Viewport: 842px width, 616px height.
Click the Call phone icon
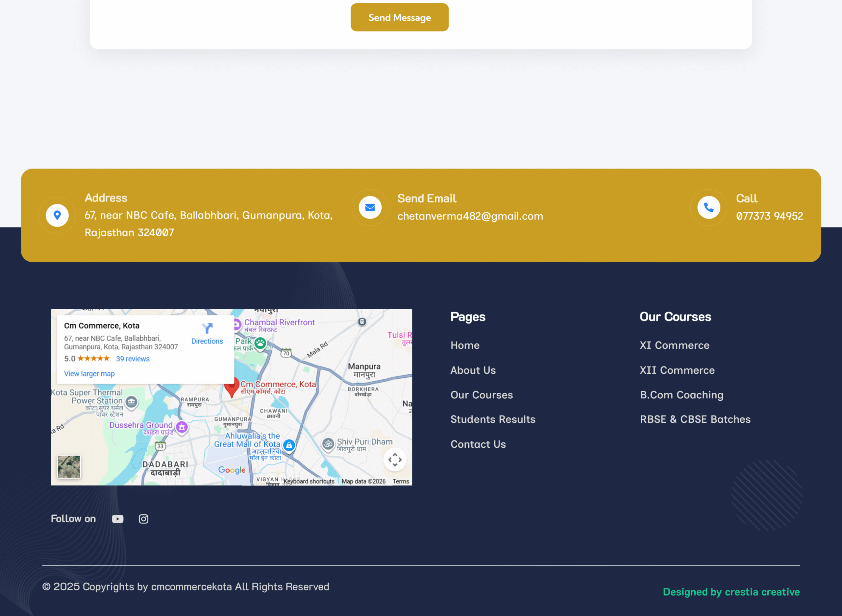tap(708, 207)
